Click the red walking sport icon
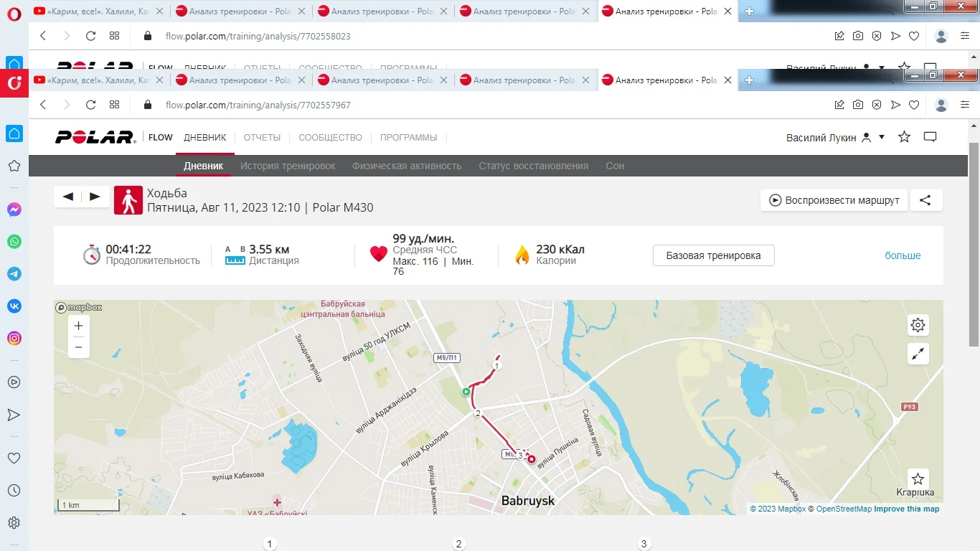Image resolution: width=980 pixels, height=551 pixels. (x=128, y=200)
